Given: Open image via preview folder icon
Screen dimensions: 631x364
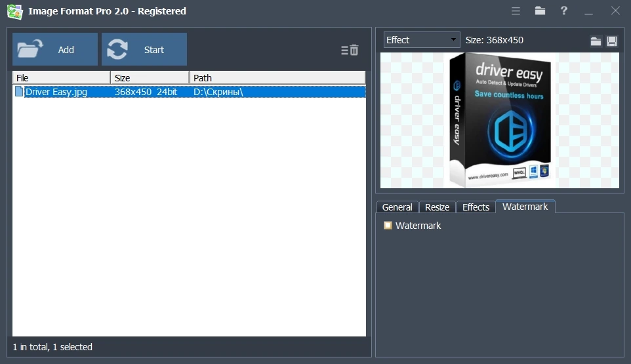Looking at the screenshot, I should [596, 41].
